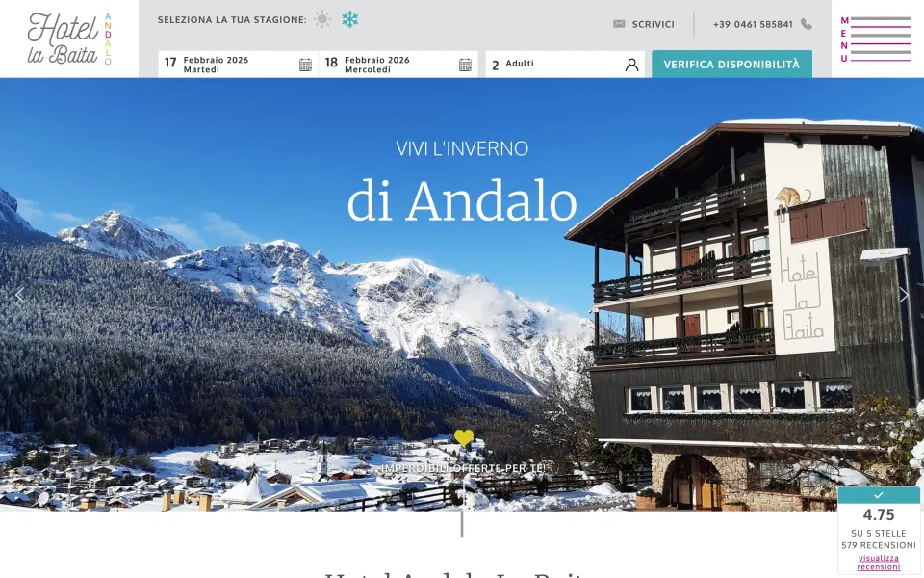Click Verifica Disponibilità button
This screenshot has height=578, width=924.
(731, 65)
